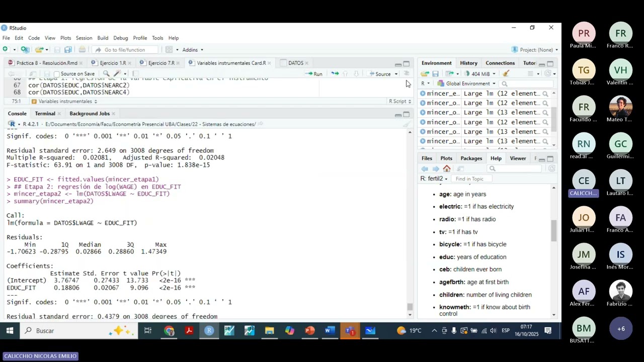Switch to the Ejercicio 7.R tab

tap(161, 63)
